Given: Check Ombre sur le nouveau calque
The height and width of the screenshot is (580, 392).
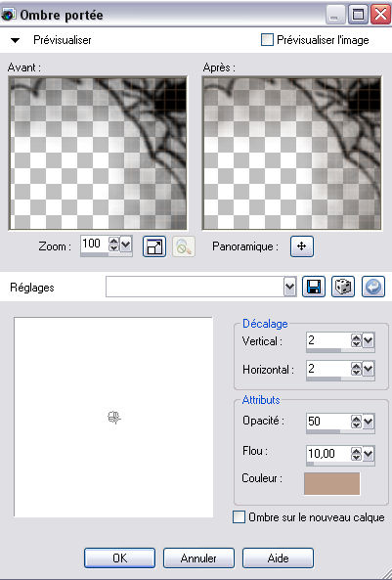Looking at the screenshot, I should pos(239,517).
